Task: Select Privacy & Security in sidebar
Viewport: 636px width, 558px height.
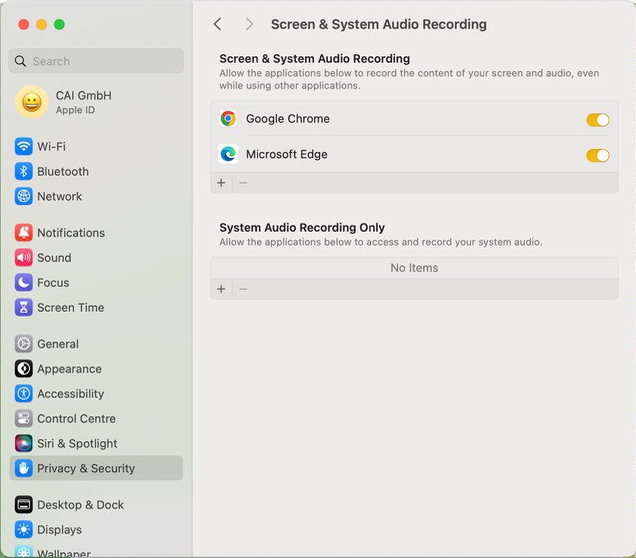Action: [96, 468]
